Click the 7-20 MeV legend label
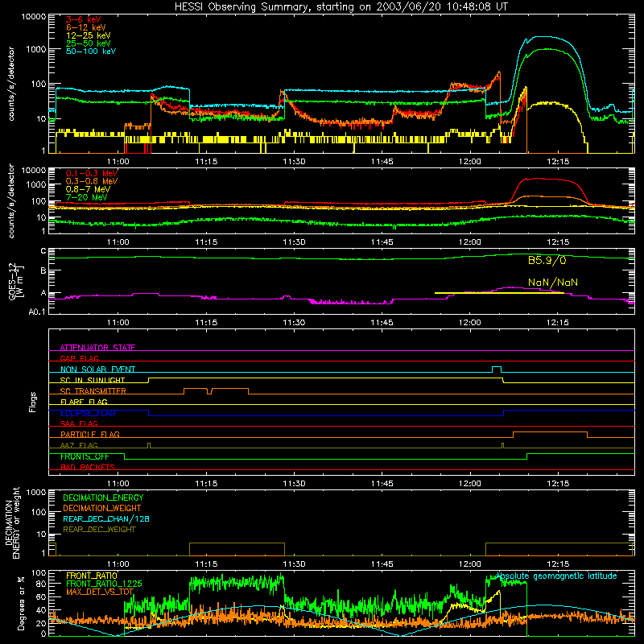Screen dimensions: 644x644 [x=86, y=197]
